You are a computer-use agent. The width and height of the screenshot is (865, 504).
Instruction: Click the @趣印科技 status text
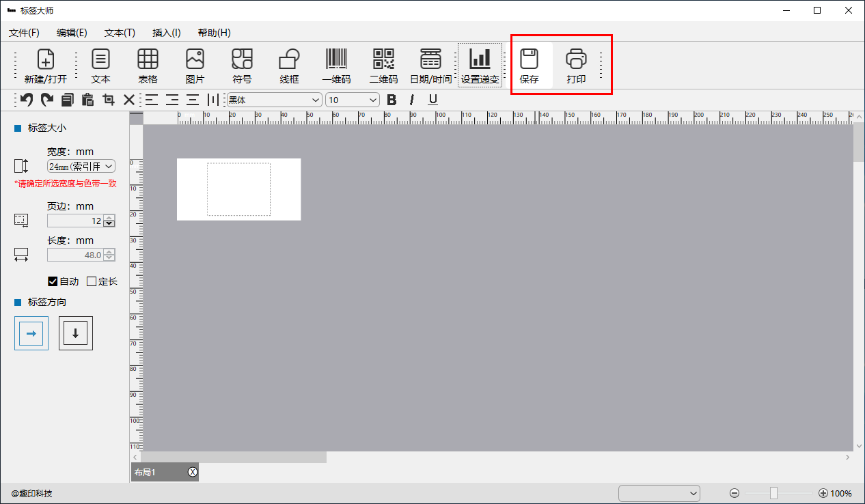tap(31, 493)
